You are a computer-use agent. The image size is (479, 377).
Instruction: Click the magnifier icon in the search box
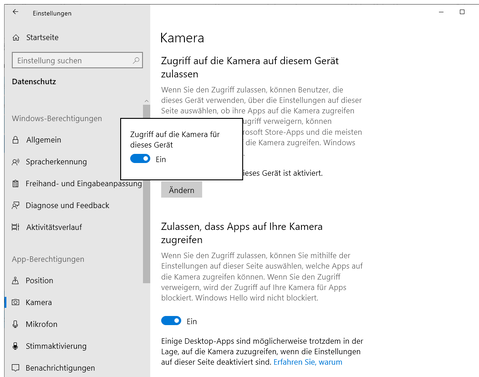point(136,60)
